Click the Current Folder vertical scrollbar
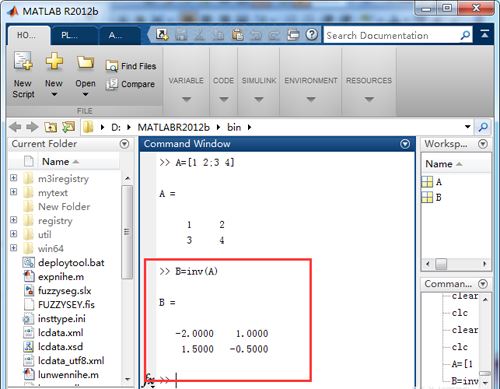Viewport: 500px width, 389px height. (x=127, y=232)
